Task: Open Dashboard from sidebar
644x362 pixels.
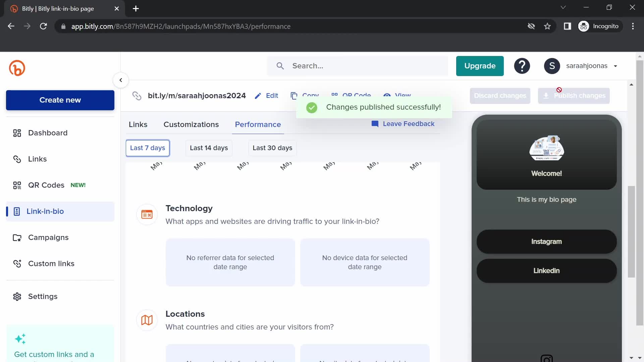Action: pyautogui.click(x=60, y=133)
